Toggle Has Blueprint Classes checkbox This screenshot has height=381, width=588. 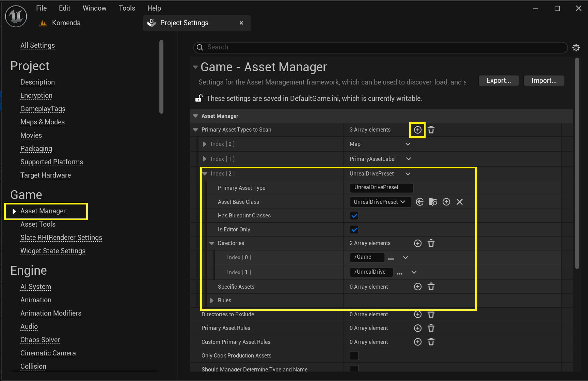[x=354, y=216]
